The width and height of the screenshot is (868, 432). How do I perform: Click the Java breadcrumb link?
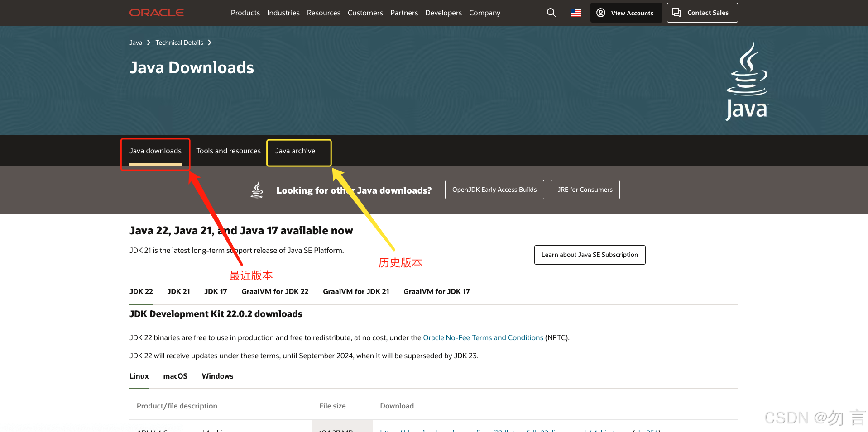click(x=136, y=43)
